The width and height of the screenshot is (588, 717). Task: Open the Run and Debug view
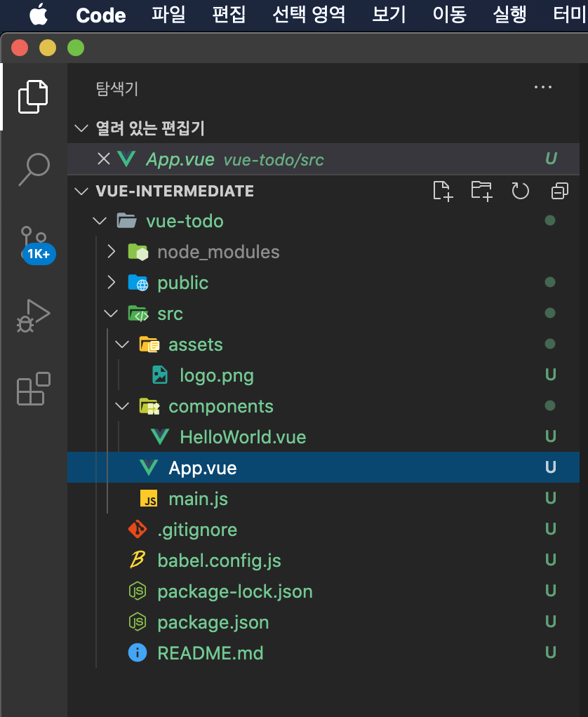point(34,316)
